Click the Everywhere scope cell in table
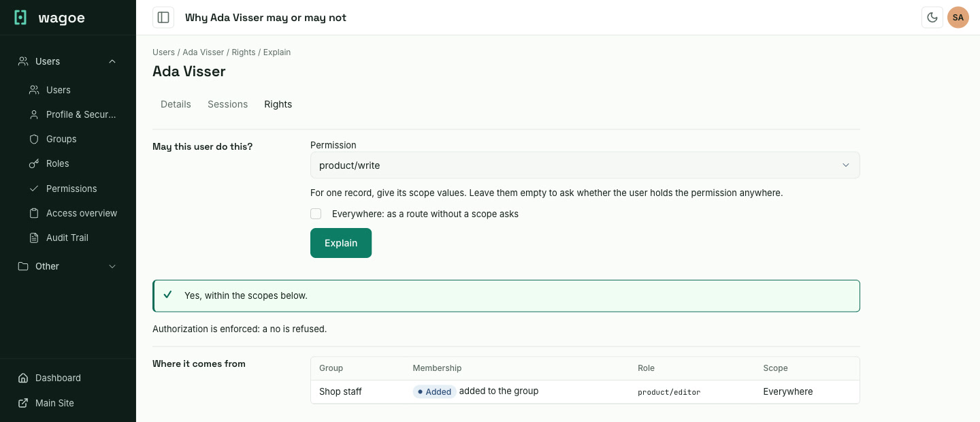The height and width of the screenshot is (422, 980). click(788, 391)
